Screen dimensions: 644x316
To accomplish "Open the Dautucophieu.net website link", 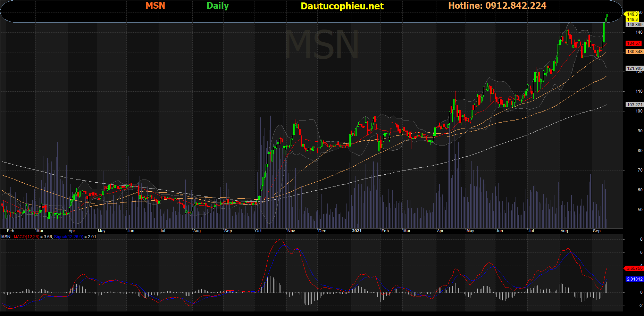I will pos(342,6).
